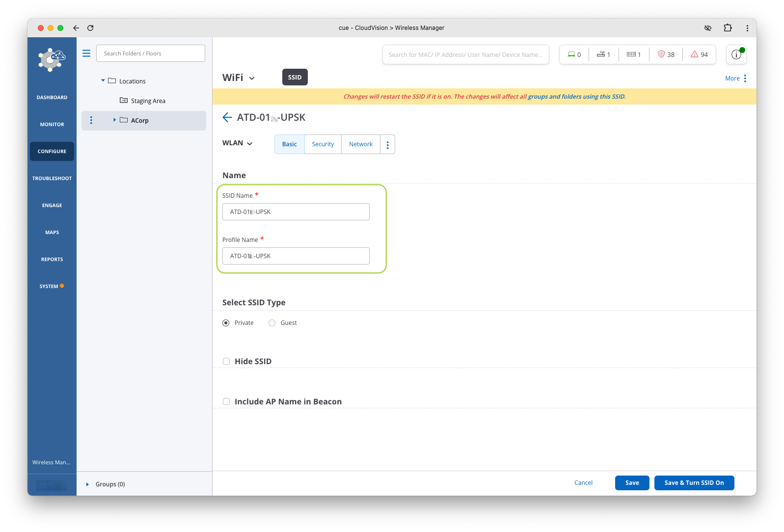This screenshot has width=784, height=532.
Task: Open the info icon with green status dot
Action: [x=736, y=54]
